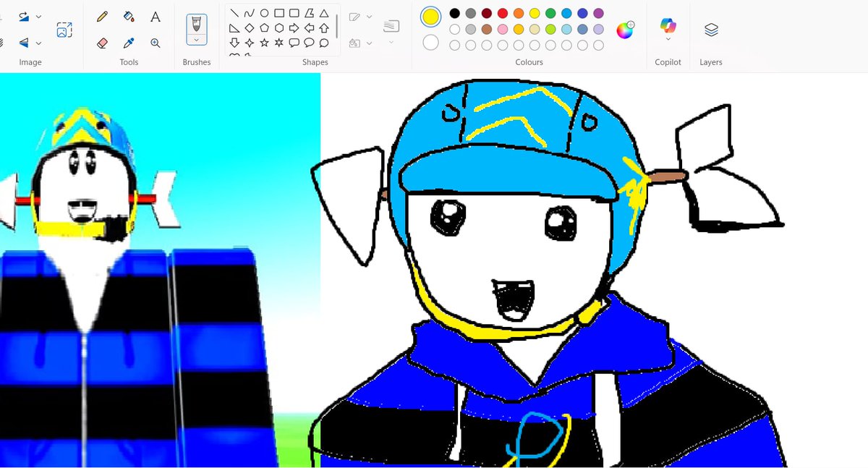Pick the orange palette swatch
Viewport: 868px width, 468px height.
pos(519,13)
